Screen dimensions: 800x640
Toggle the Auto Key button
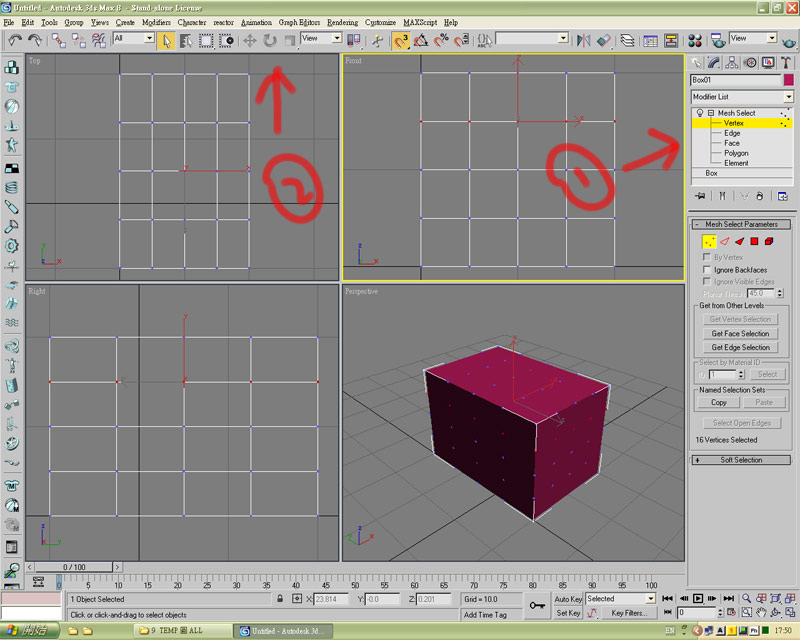[568, 599]
